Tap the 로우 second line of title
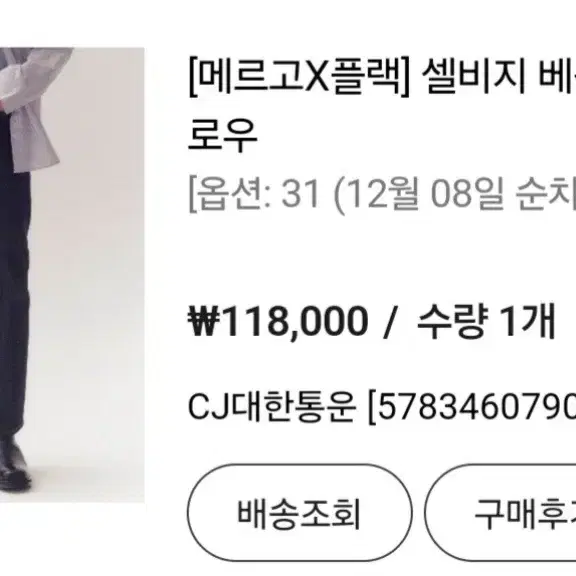Viewport: 576px width, 576px height. (x=223, y=135)
